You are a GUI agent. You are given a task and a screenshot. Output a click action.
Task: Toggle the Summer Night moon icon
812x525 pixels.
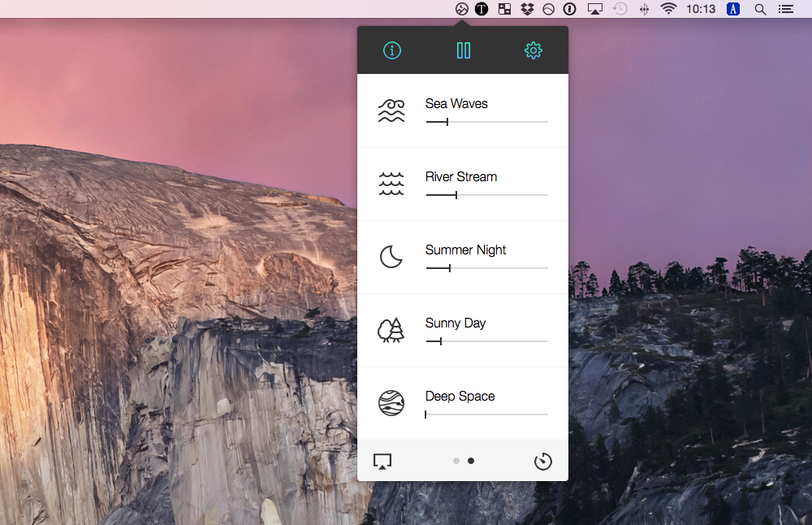tap(391, 257)
